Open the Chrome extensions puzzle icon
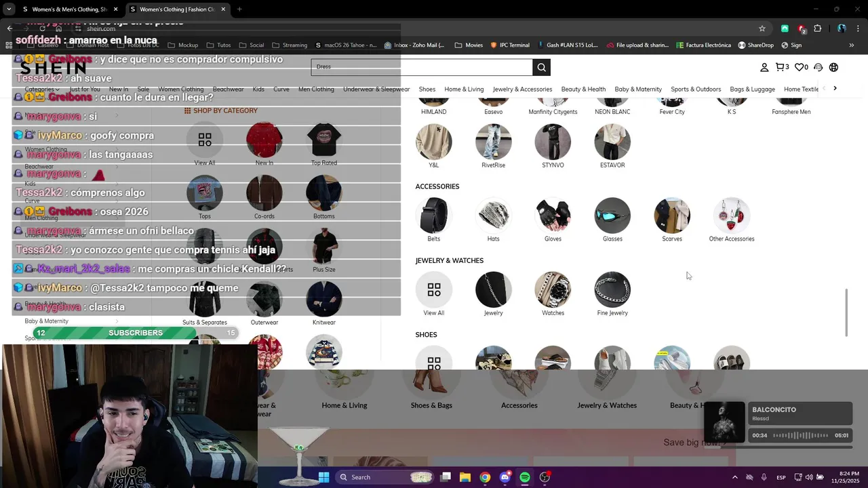Image resolution: width=868 pixels, height=488 pixels. (x=817, y=28)
